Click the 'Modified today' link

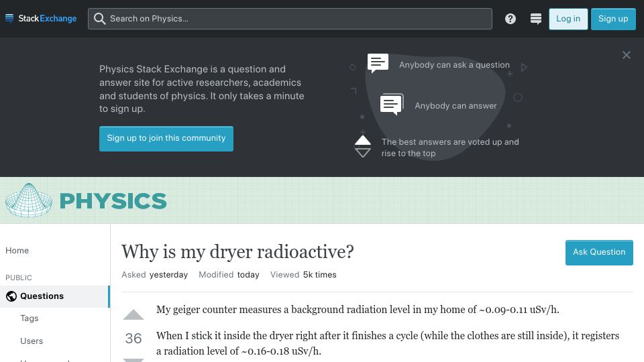click(229, 275)
